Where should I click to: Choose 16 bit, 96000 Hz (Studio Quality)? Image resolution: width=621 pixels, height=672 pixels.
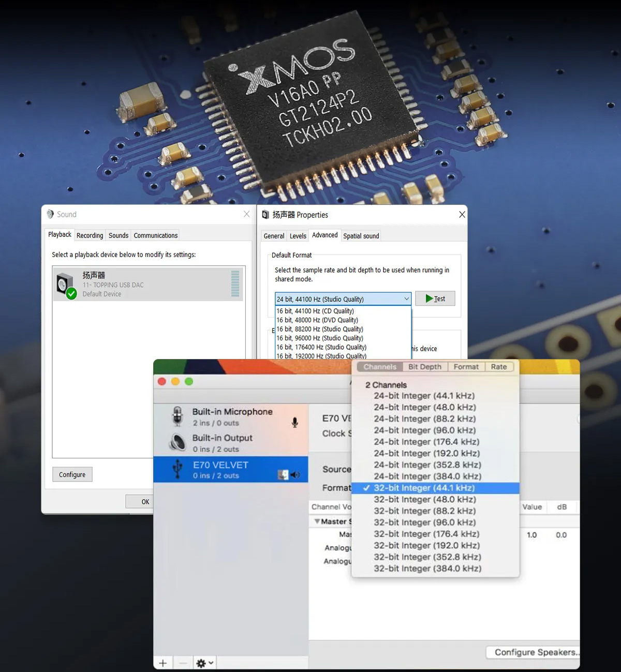tap(343, 338)
